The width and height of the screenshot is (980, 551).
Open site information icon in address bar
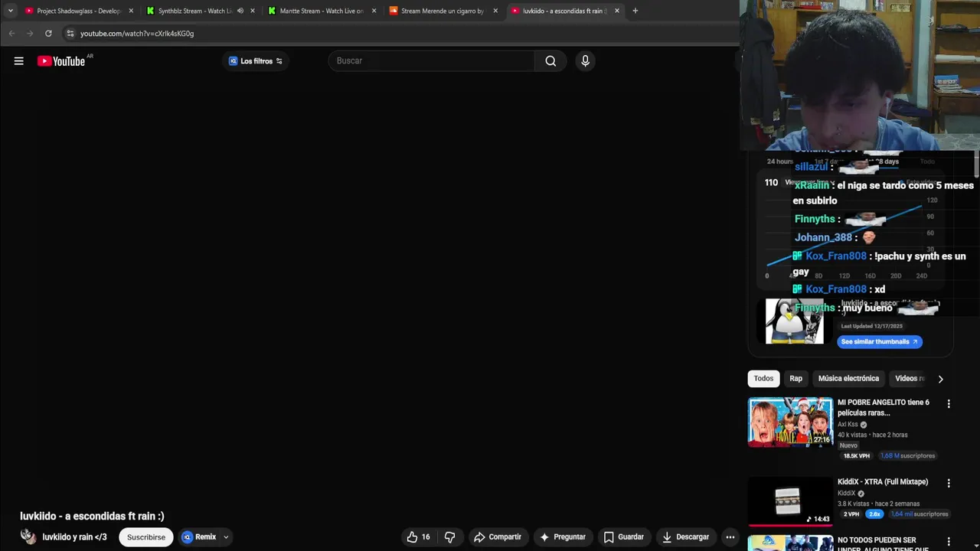tap(70, 34)
